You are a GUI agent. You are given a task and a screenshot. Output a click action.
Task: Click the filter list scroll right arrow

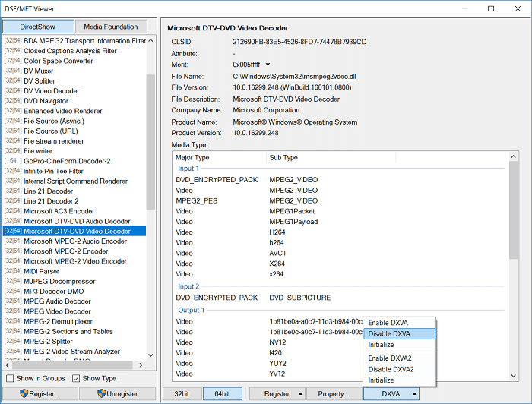[x=141, y=365]
